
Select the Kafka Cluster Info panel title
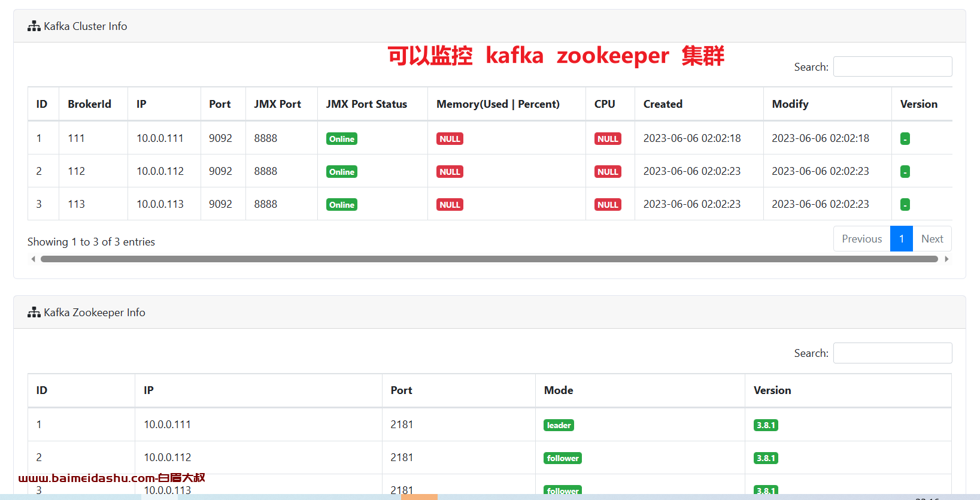click(85, 26)
